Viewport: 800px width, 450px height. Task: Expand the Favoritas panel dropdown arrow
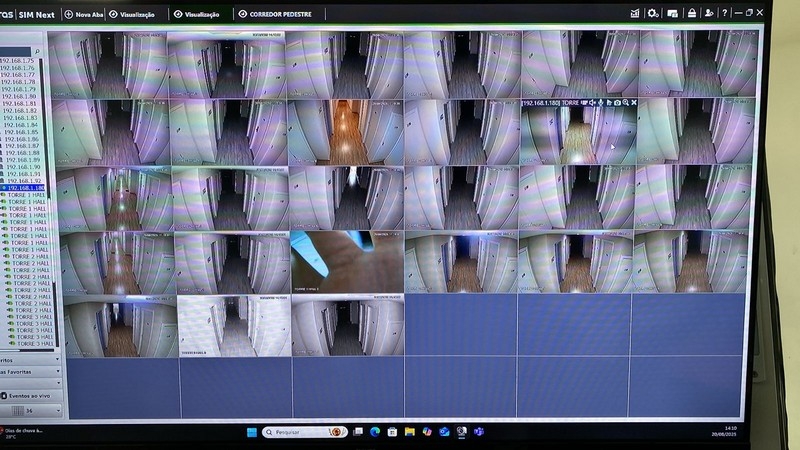coord(57,371)
